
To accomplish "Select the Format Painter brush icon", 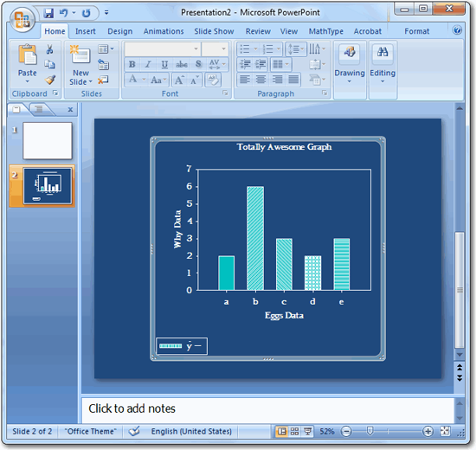I will [50, 80].
